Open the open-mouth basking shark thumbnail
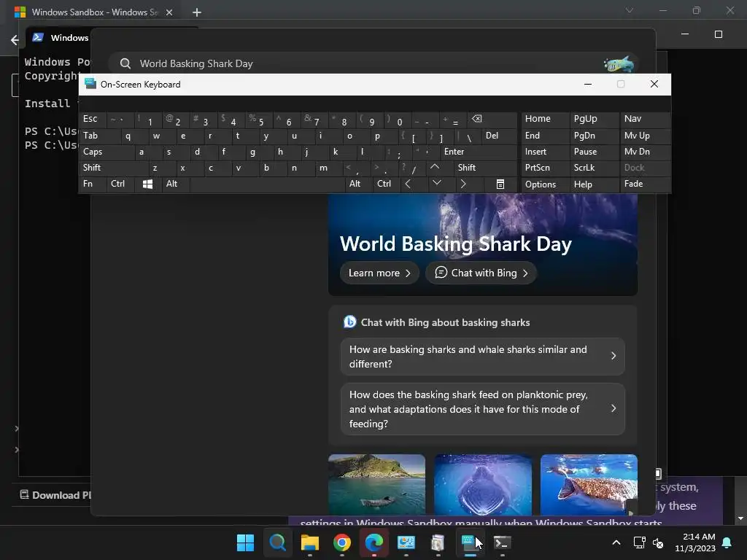The width and height of the screenshot is (747, 560). [483, 484]
